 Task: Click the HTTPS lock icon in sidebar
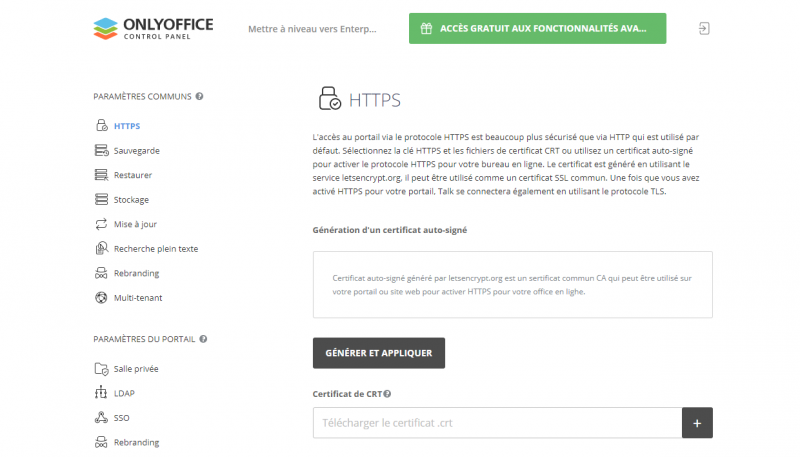[x=101, y=126]
